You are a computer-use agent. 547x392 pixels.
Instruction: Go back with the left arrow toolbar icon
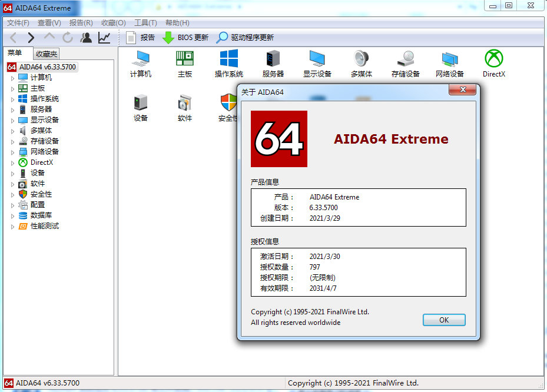(x=14, y=37)
